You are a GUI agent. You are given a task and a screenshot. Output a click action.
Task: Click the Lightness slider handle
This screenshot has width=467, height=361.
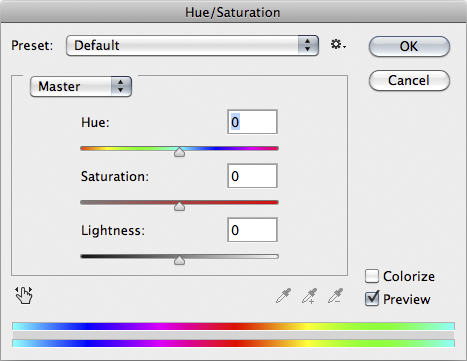tap(179, 260)
